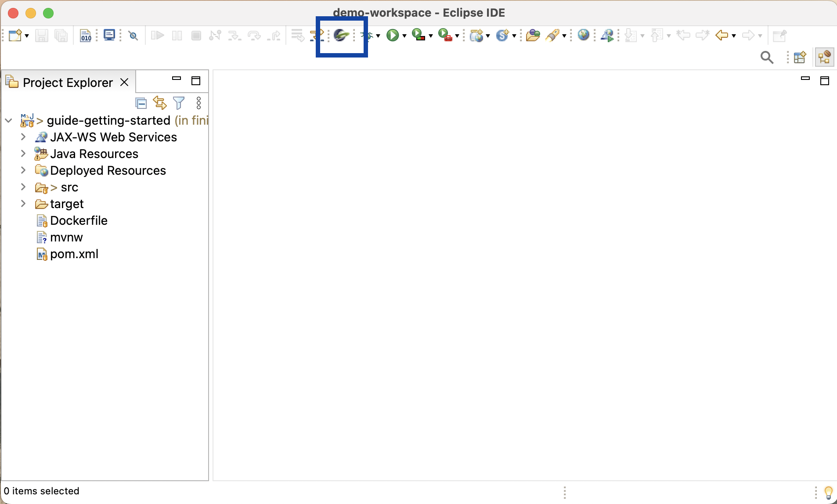Open the Debug configurations dropdown arrow

(378, 36)
